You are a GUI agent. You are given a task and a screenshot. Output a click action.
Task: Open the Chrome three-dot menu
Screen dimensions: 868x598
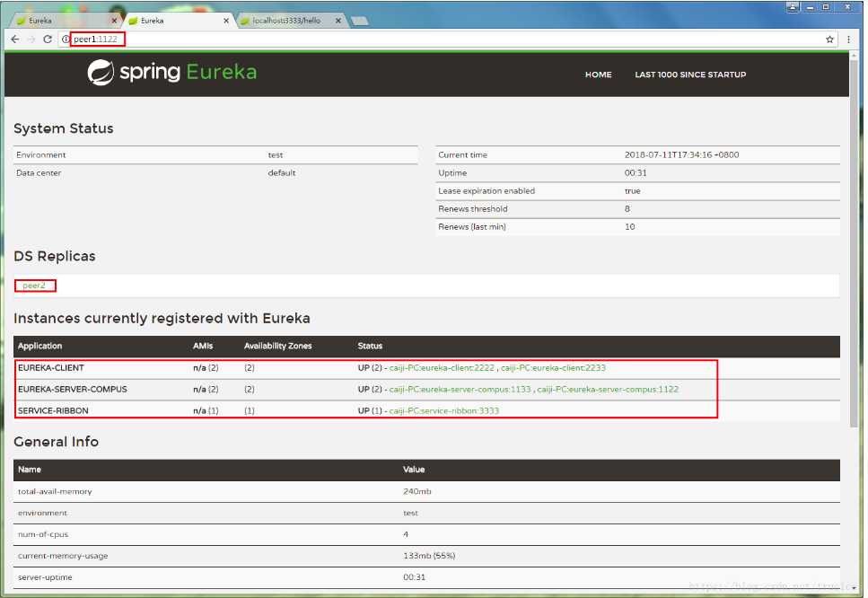(848, 40)
